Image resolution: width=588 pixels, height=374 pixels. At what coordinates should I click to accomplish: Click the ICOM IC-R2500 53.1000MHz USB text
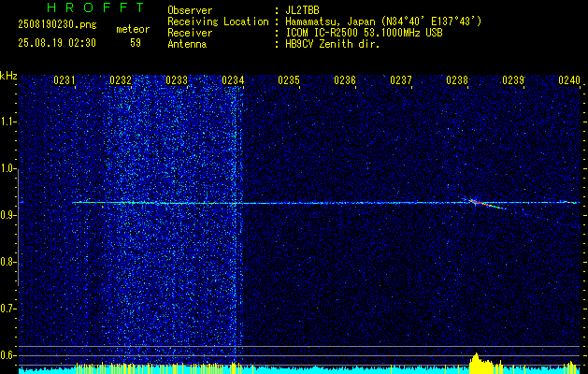[x=364, y=33]
